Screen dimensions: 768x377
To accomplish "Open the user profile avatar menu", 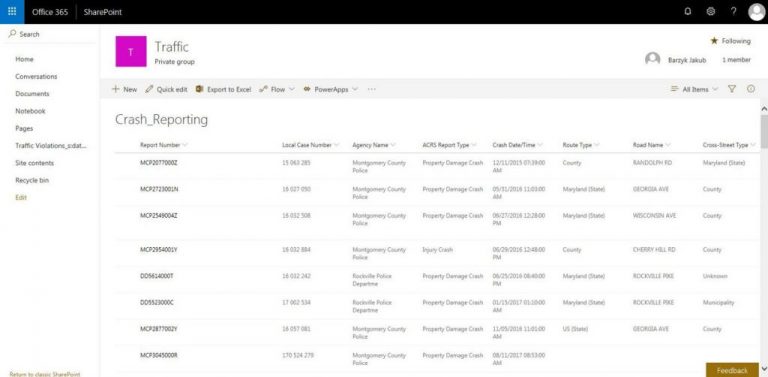I will [x=757, y=12].
